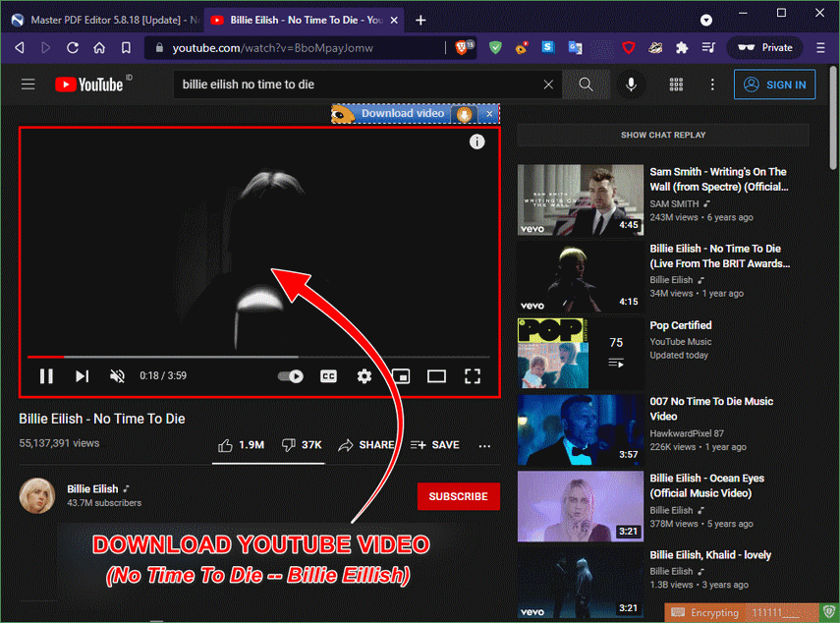This screenshot has width=840, height=623.
Task: Click the Download video button
Action: tap(403, 114)
